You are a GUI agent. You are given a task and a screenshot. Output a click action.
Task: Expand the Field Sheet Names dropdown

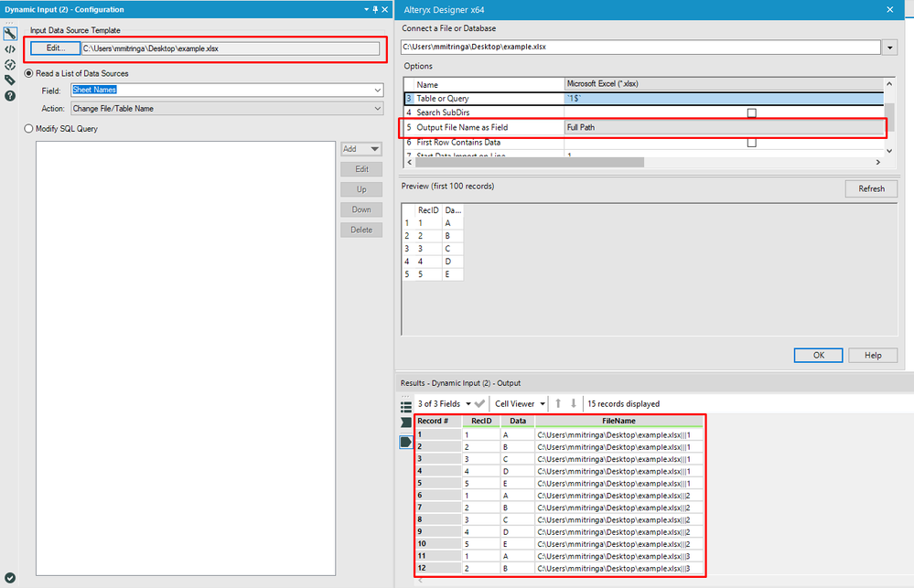click(378, 90)
